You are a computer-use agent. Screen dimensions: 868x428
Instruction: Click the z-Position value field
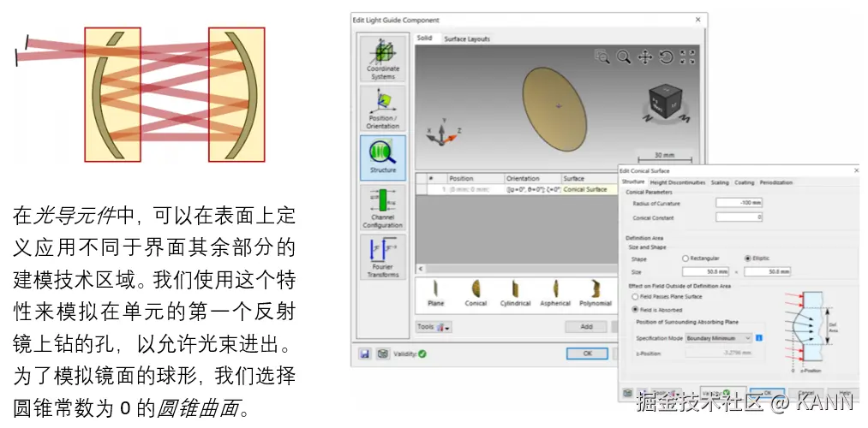(719, 353)
